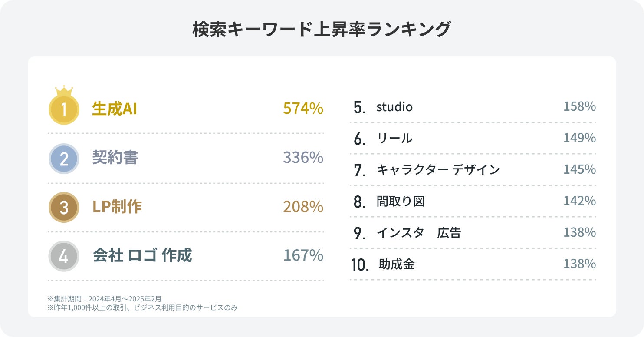The height and width of the screenshot is (337, 644).
Task: Click the LP制作 keyword label
Action: [x=117, y=207]
